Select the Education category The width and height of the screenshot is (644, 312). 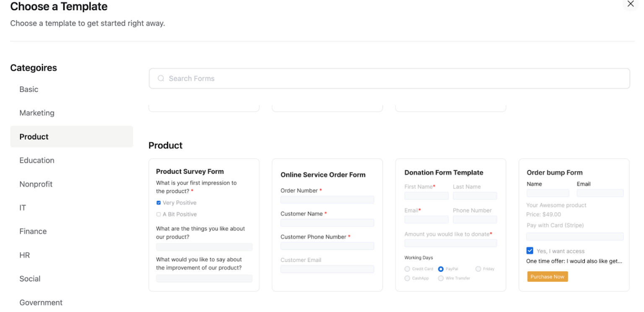tap(71, 160)
